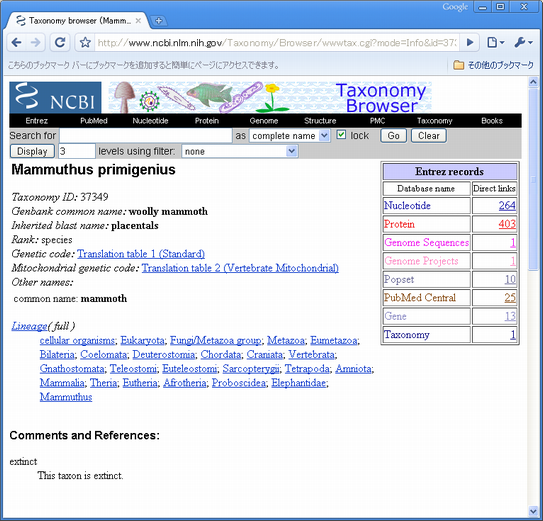Open the Fungi/Metazoa group link
543x521 pixels.
[215, 341]
